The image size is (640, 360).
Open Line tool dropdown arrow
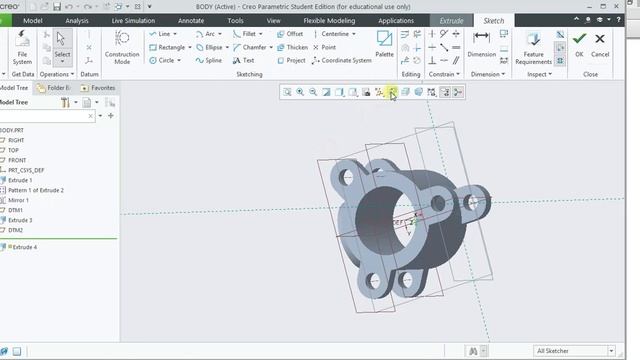175,34
